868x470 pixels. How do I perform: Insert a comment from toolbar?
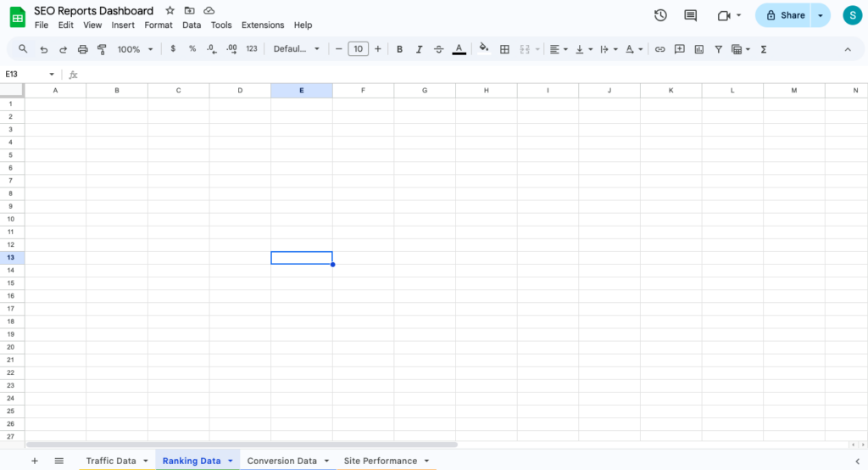(x=679, y=49)
